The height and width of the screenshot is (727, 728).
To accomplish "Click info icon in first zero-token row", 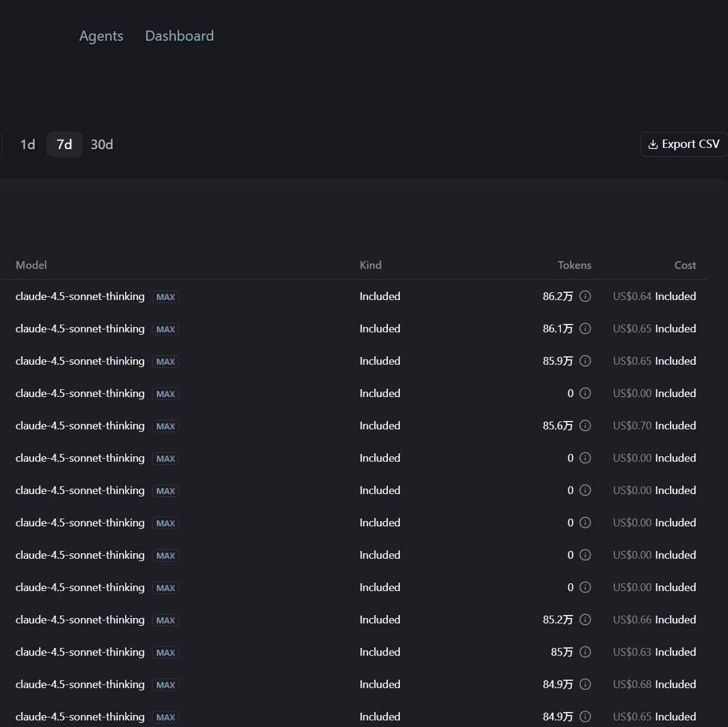I will (586, 393).
